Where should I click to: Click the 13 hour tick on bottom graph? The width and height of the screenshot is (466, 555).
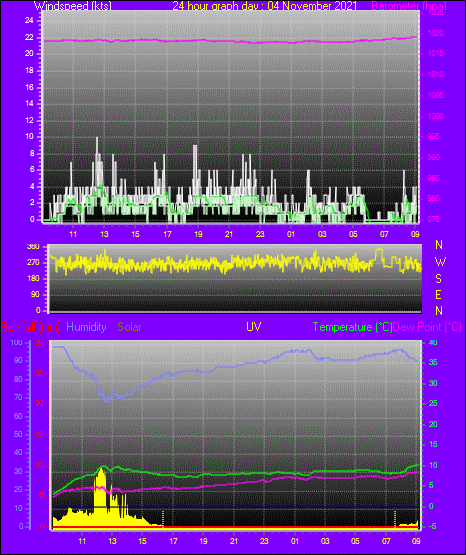click(x=112, y=541)
